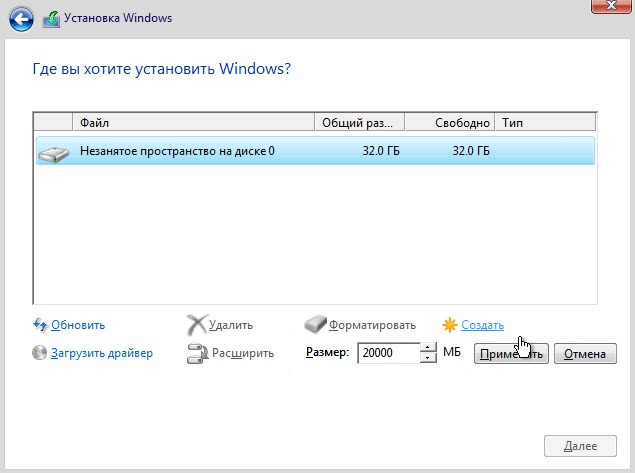Screen dimensions: 635x473
Task: Click the Windows Setup icon in title bar
Action: 51,19
